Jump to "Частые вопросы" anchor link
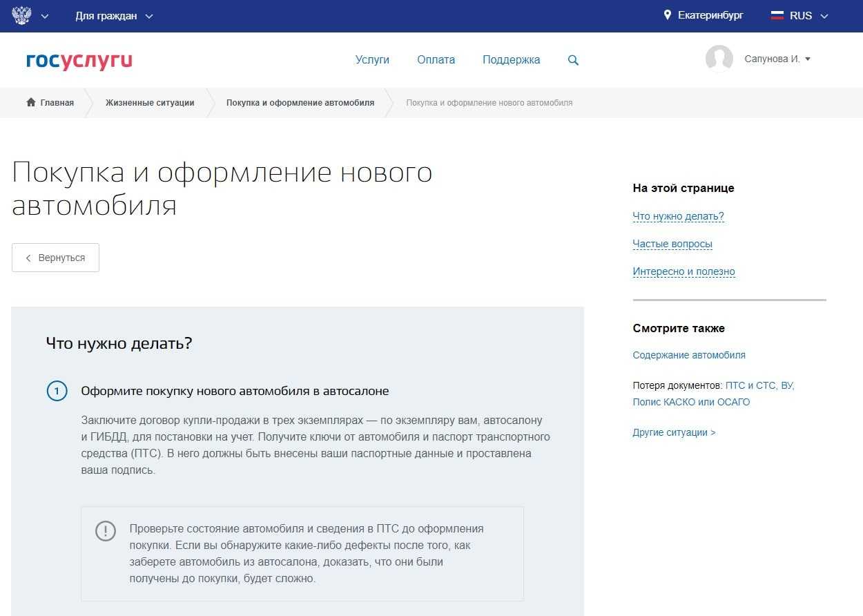The image size is (863, 616). [672, 244]
